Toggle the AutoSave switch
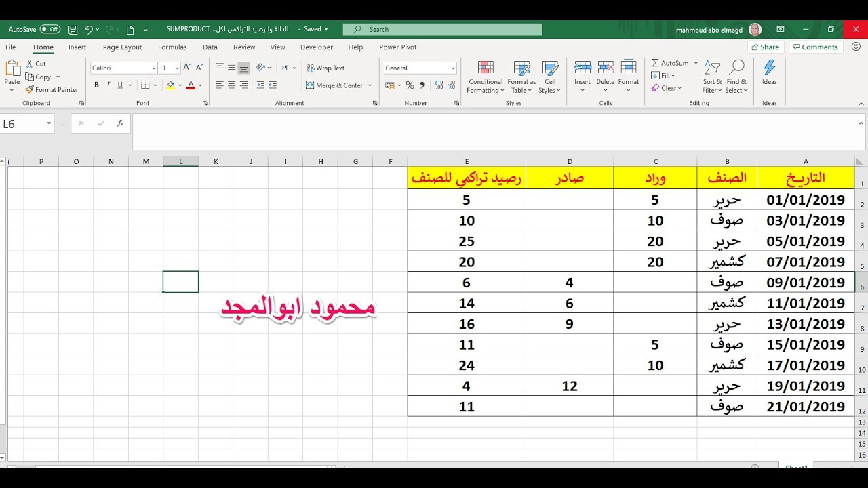This screenshot has width=868, height=488. tap(50, 29)
